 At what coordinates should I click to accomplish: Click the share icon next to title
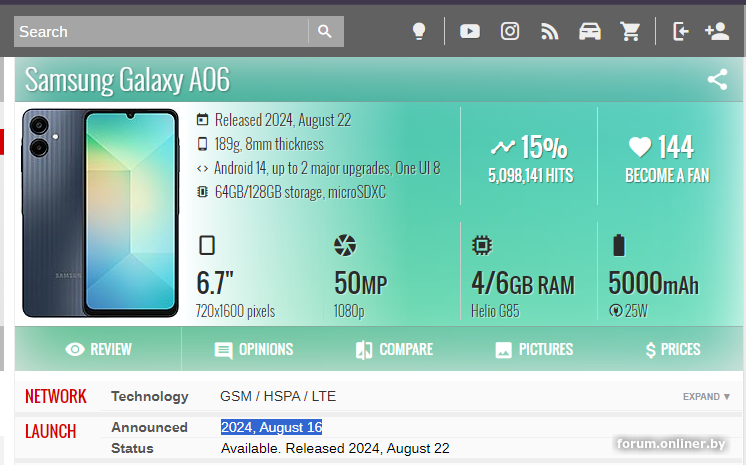click(717, 79)
